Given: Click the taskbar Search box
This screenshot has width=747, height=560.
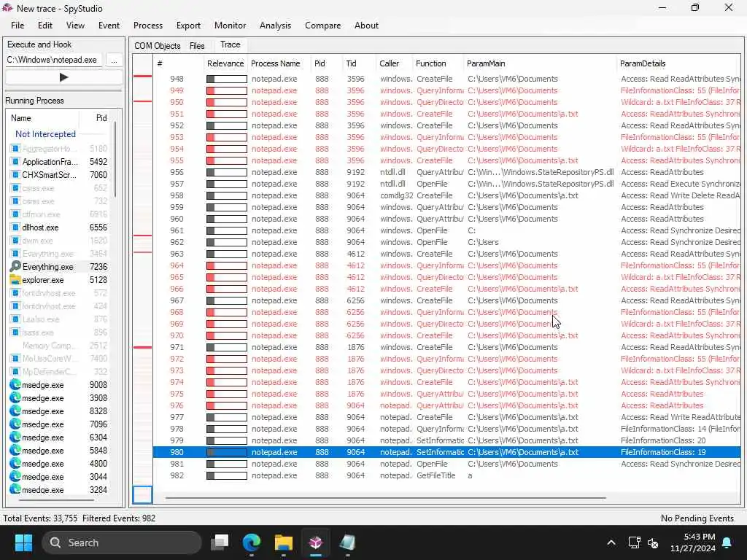Looking at the screenshot, I should click(x=122, y=542).
